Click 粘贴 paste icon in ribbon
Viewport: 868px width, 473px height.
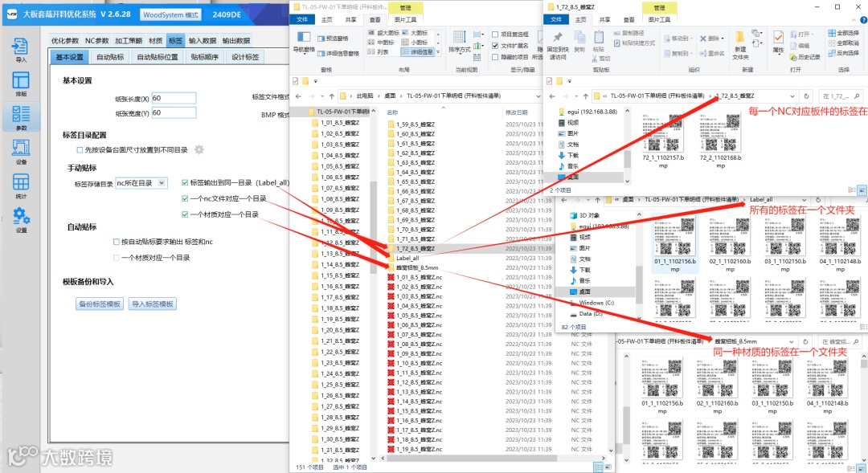click(599, 37)
